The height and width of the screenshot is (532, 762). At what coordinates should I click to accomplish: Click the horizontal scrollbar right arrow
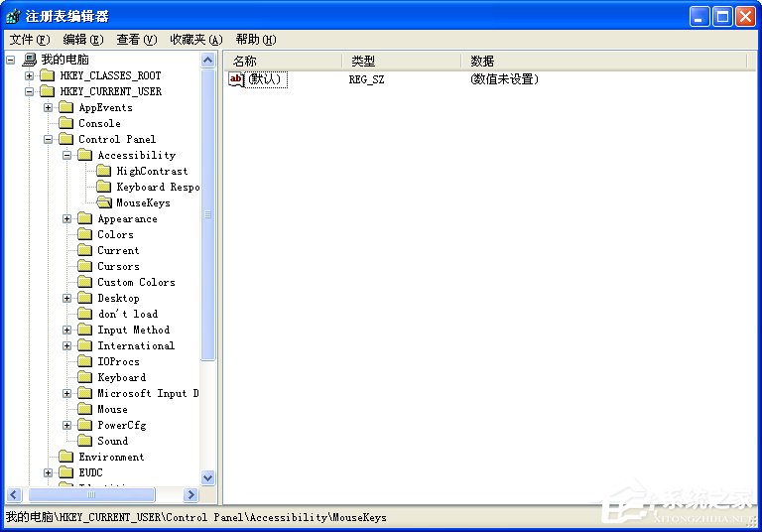point(190,495)
